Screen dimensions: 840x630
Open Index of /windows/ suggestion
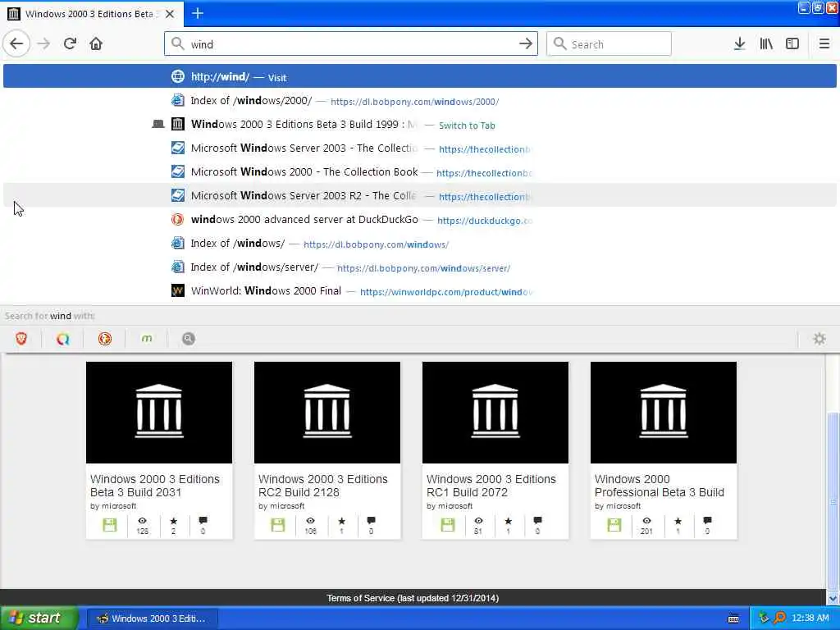(420, 243)
